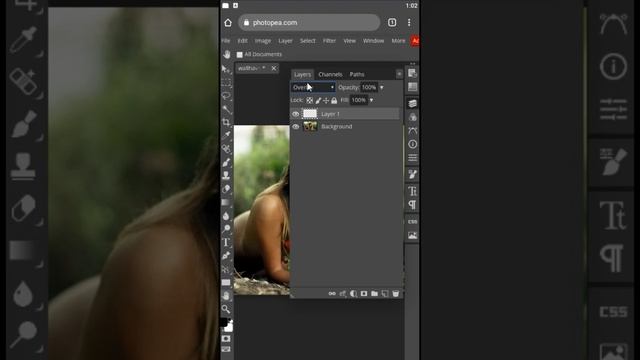Image resolution: width=640 pixels, height=360 pixels.
Task: Open the Character panel icon
Action: click(x=412, y=191)
